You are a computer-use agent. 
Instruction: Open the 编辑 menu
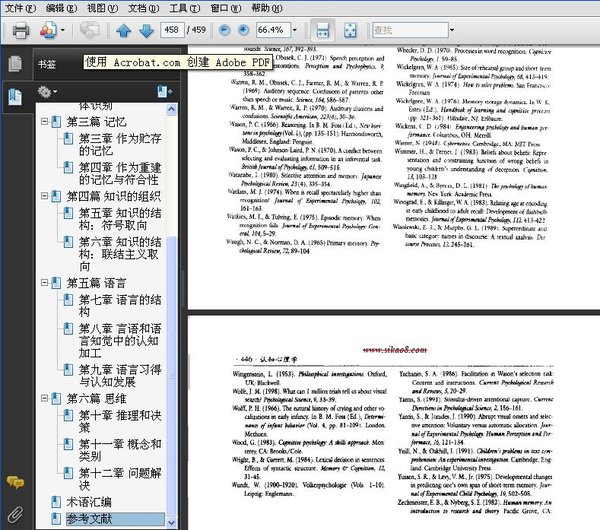pyautogui.click(x=61, y=8)
